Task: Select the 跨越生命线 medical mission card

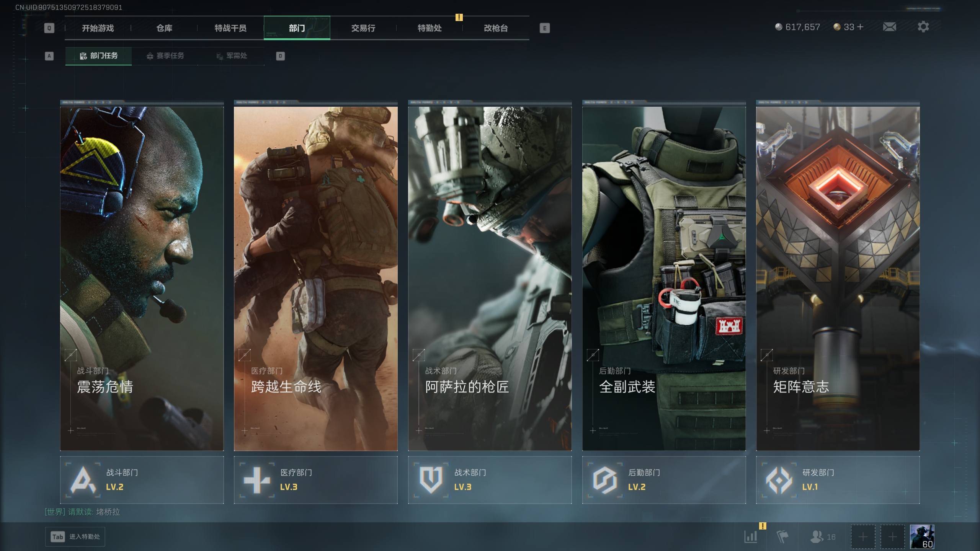Action: coord(315,278)
